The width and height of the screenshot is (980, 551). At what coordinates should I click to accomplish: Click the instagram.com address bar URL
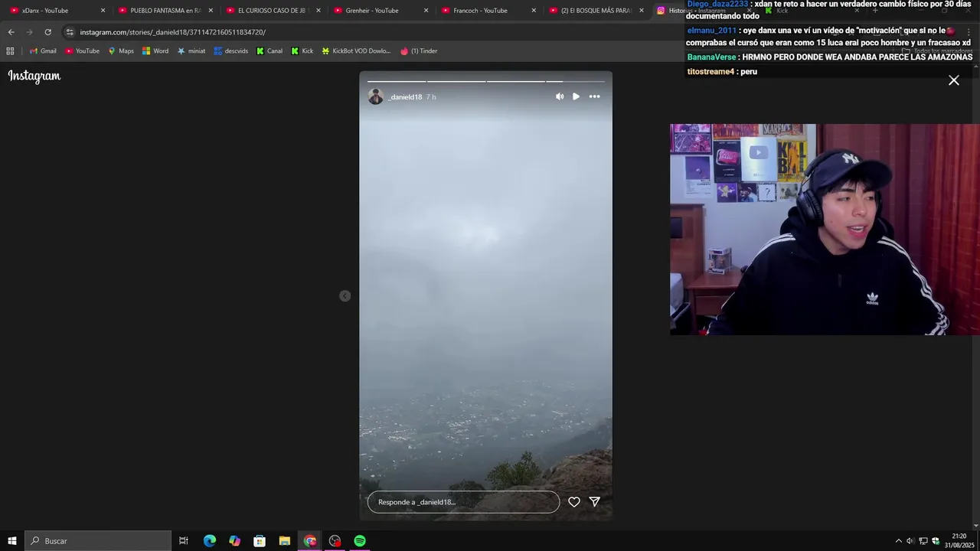pos(173,32)
